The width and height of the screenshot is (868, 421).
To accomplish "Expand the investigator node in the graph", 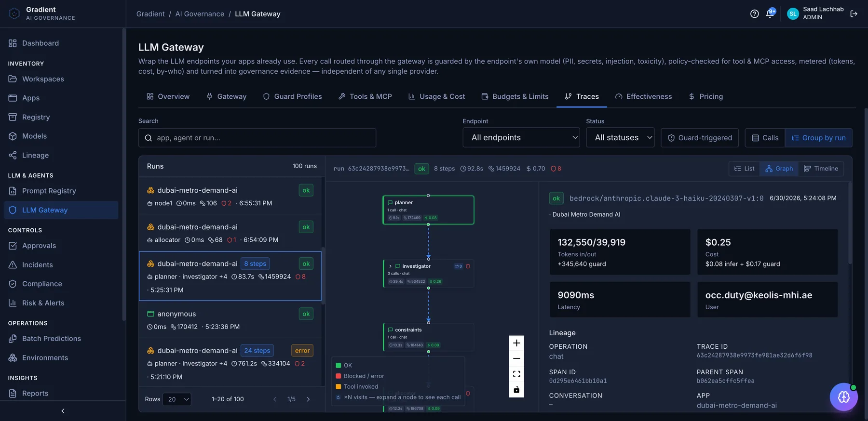I will pos(390,266).
